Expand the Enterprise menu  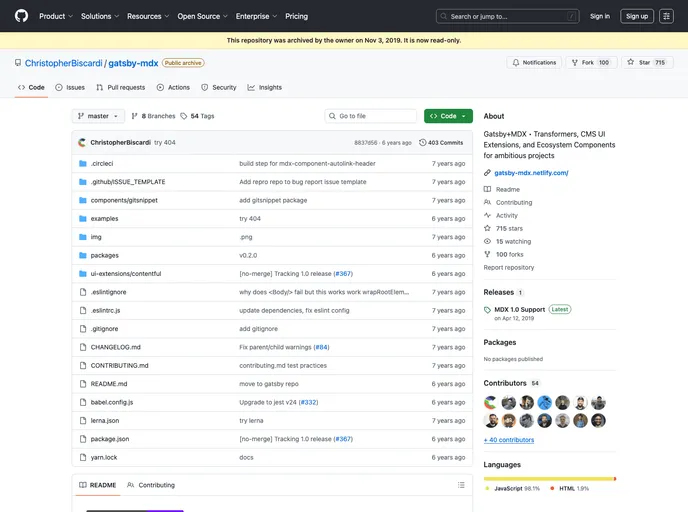point(256,16)
